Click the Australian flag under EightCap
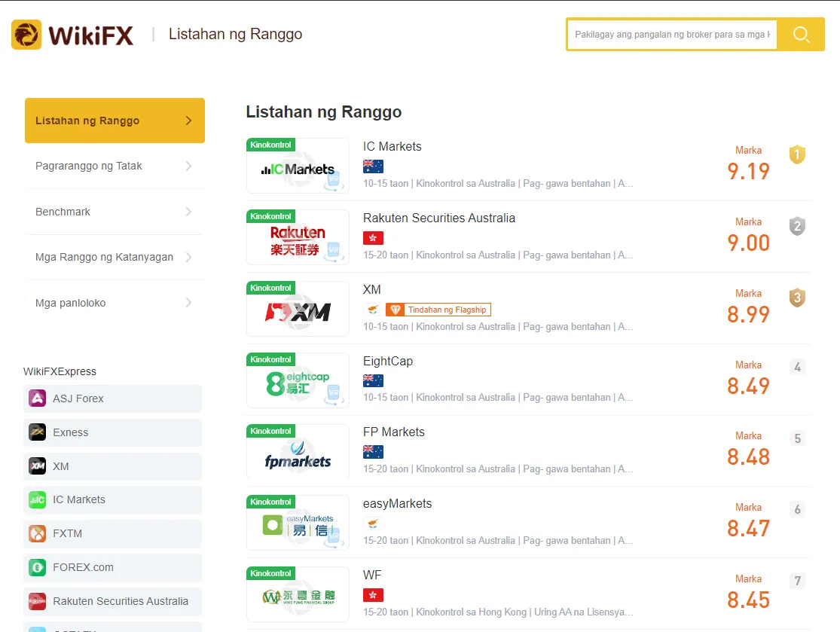 click(x=373, y=381)
